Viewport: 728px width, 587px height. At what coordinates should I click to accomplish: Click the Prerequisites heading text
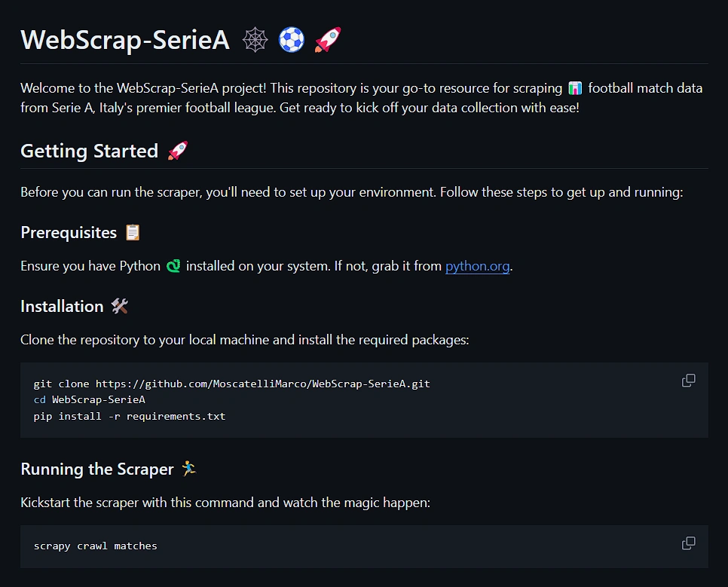coord(69,232)
